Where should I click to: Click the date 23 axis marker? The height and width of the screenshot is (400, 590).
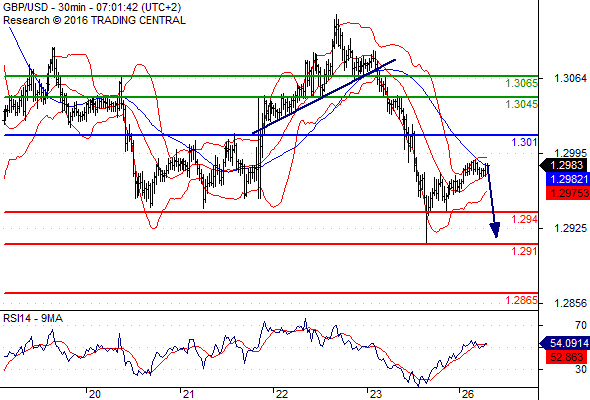click(375, 394)
